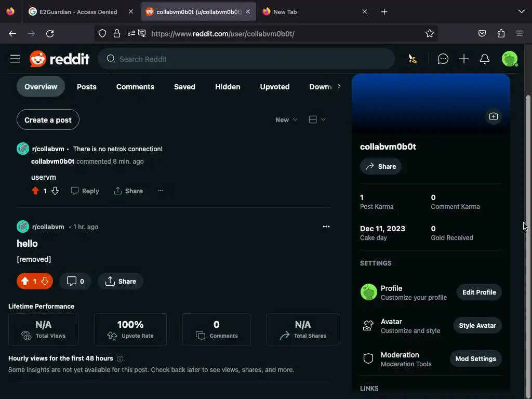Open the hello post title
This screenshot has width=532, height=399.
click(x=27, y=244)
